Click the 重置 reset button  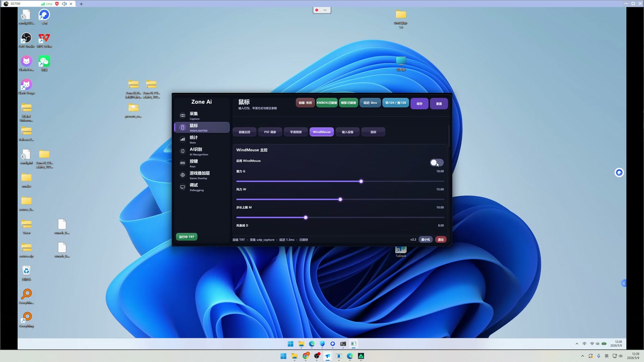coord(439,104)
